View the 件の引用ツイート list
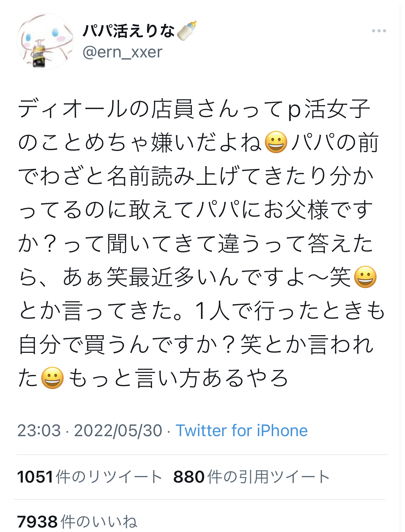 [x=269, y=477]
